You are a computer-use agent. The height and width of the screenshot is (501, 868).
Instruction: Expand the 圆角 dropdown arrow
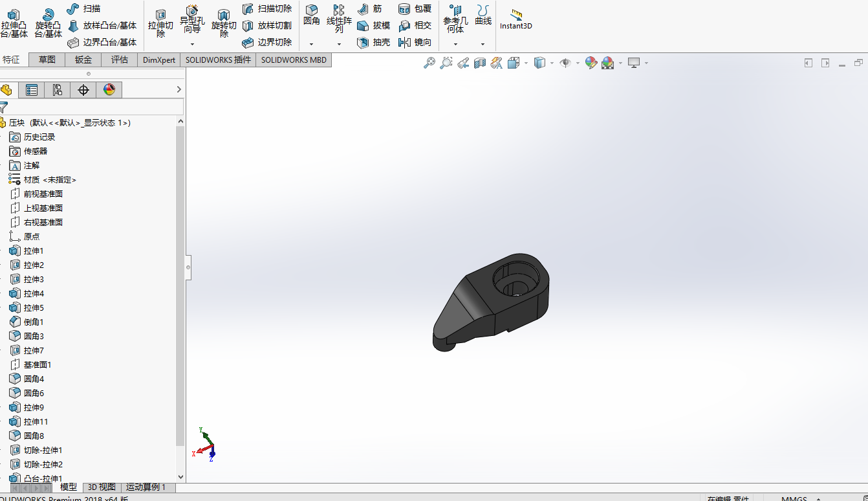tap(312, 45)
